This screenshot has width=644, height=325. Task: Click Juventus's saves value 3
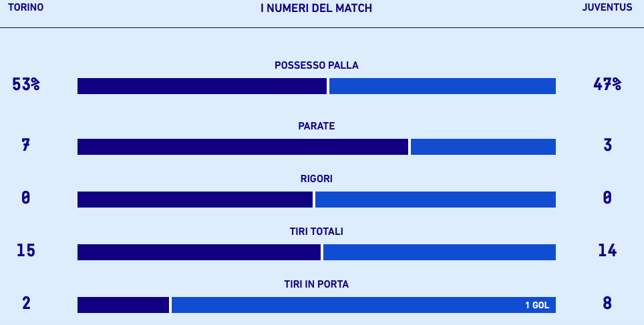click(x=607, y=145)
